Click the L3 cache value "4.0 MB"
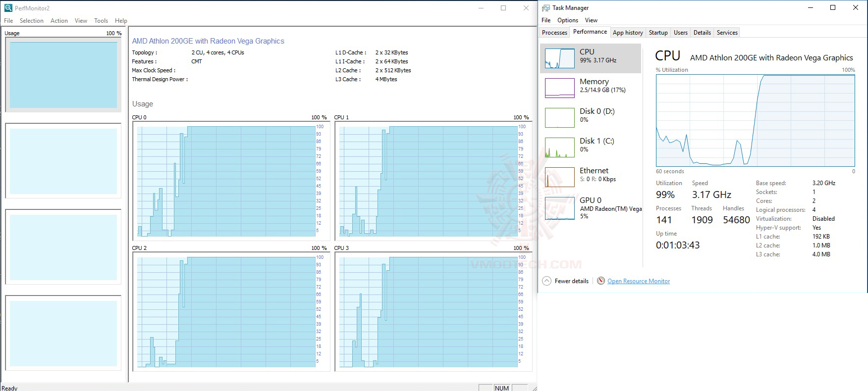Viewport: 868px width, 391px height. (x=821, y=254)
